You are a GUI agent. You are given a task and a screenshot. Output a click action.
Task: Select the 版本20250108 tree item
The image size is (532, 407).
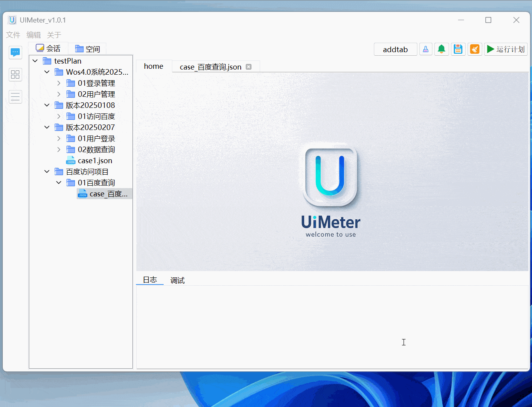[x=91, y=105]
